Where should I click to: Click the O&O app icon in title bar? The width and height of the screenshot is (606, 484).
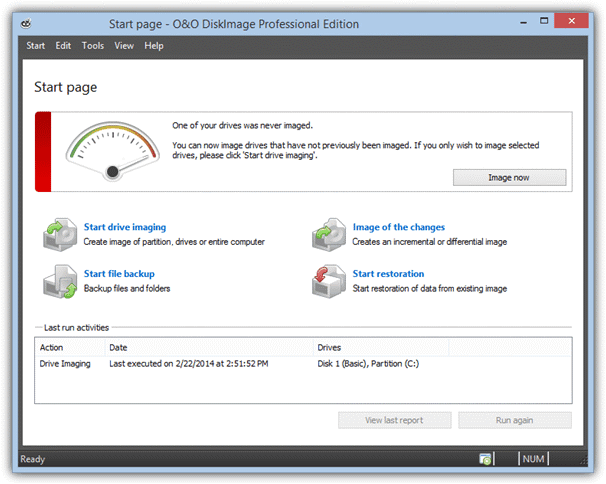tap(26, 24)
